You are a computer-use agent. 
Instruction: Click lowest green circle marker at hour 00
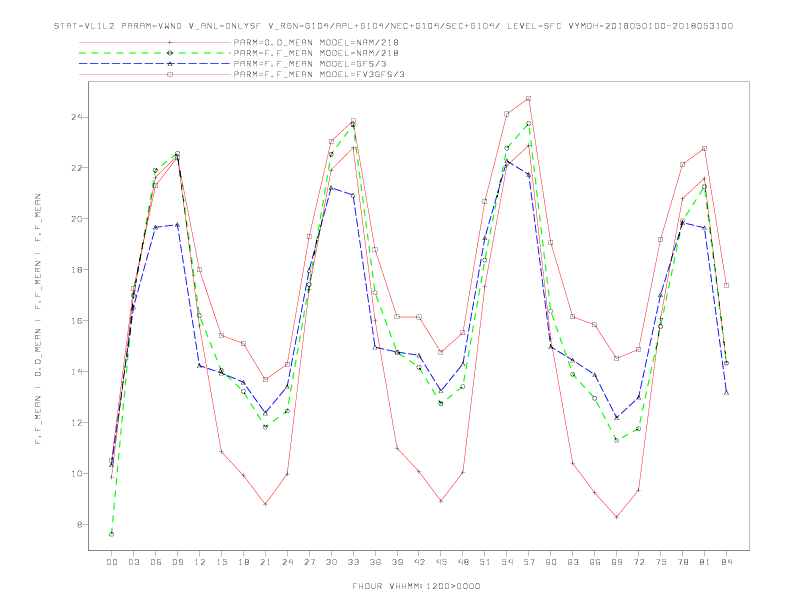point(112,534)
